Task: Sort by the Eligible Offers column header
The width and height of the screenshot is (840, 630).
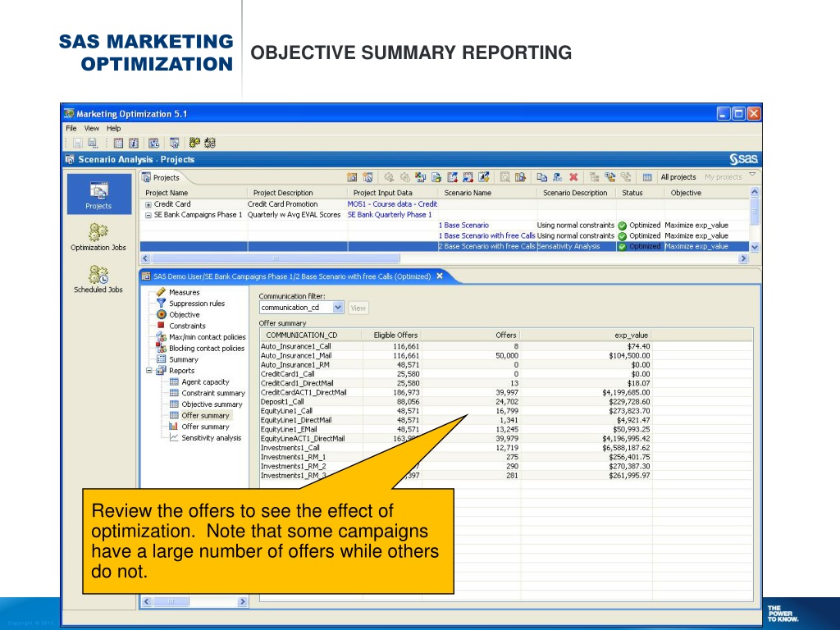Action: [395, 336]
